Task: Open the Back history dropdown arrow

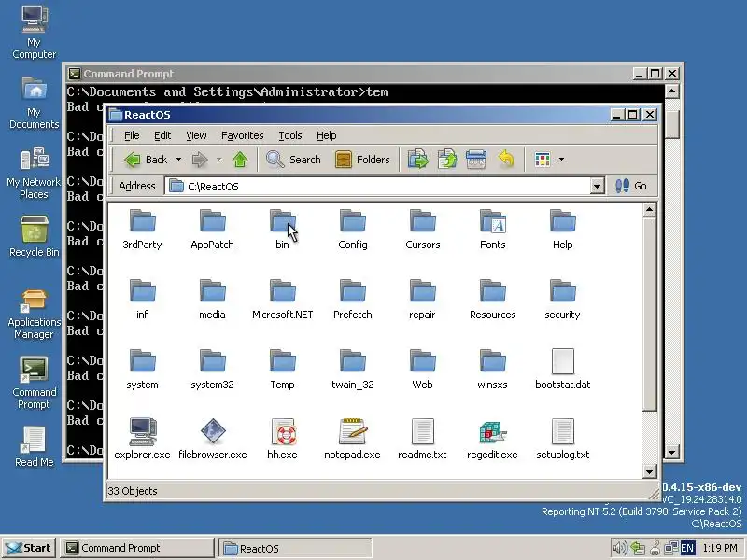Action: [178, 160]
